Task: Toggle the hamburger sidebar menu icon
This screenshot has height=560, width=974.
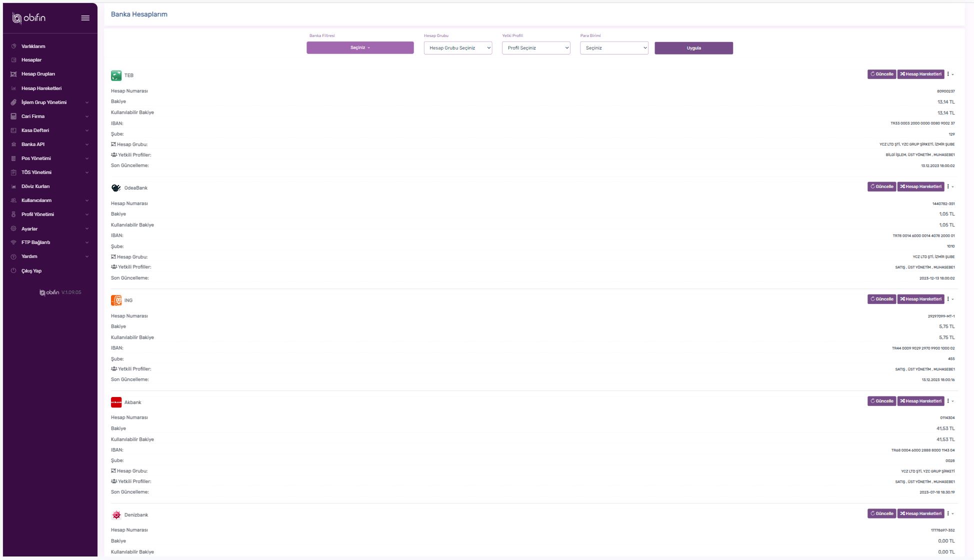Action: click(x=85, y=18)
